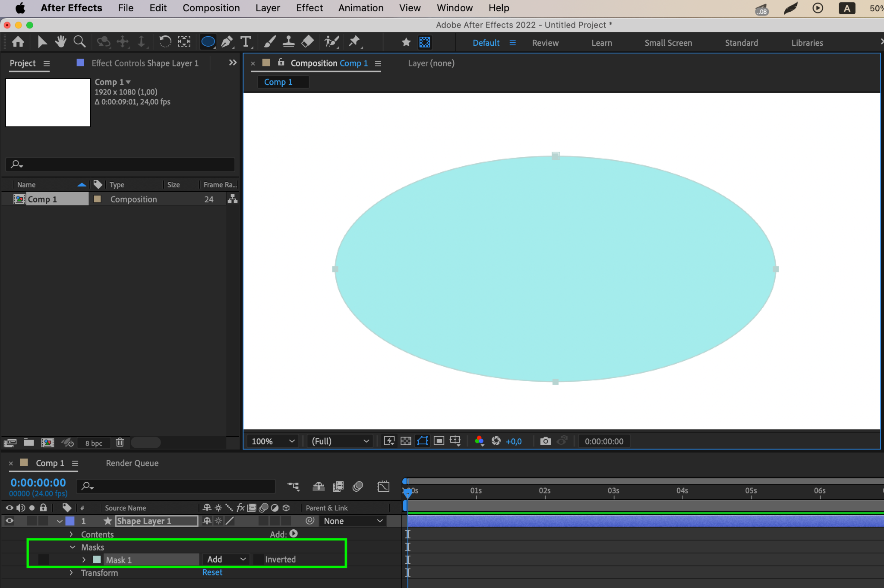Viewport: 884px width, 588px height.
Task: Select the Pen tool in toolbar
Action: tap(227, 42)
